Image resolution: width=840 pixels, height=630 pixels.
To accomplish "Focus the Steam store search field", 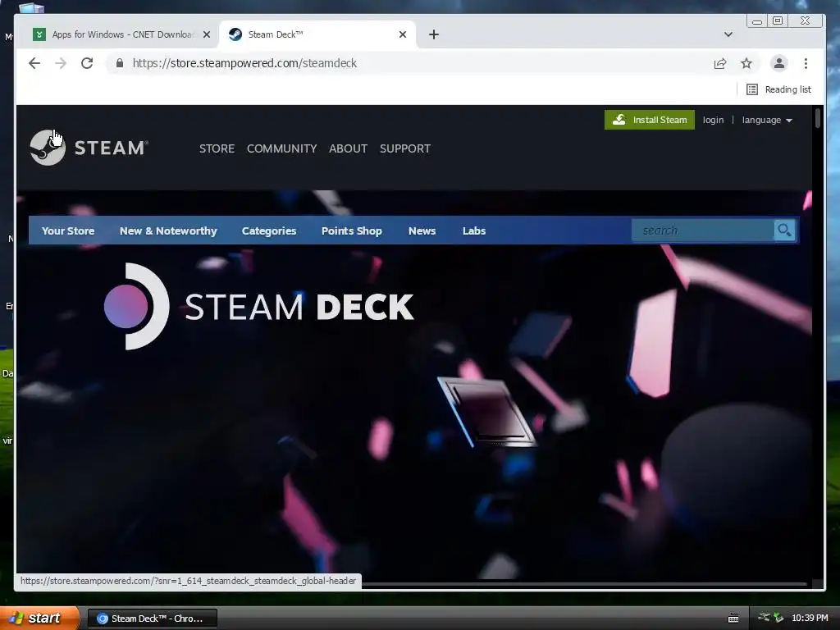I will [703, 231].
